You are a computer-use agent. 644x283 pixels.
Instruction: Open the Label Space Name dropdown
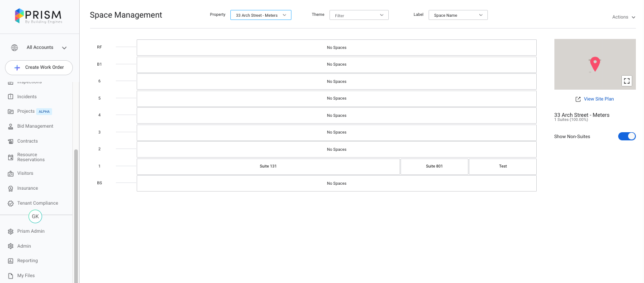458,15
